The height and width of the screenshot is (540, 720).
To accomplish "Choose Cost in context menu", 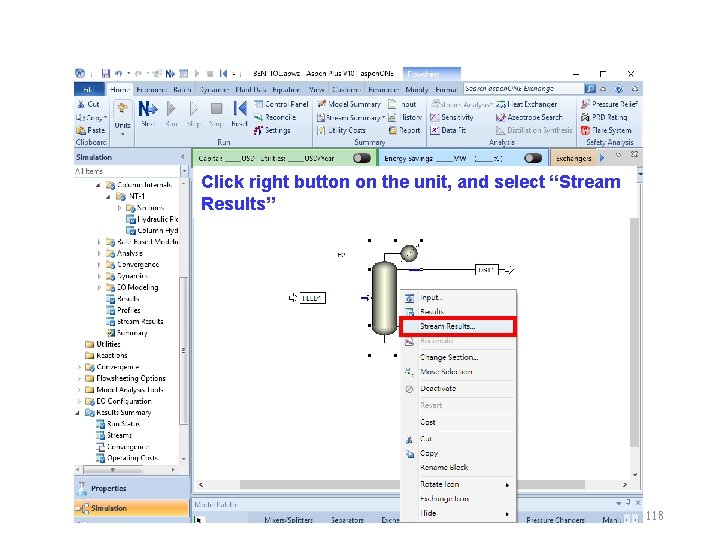I will click(458, 422).
